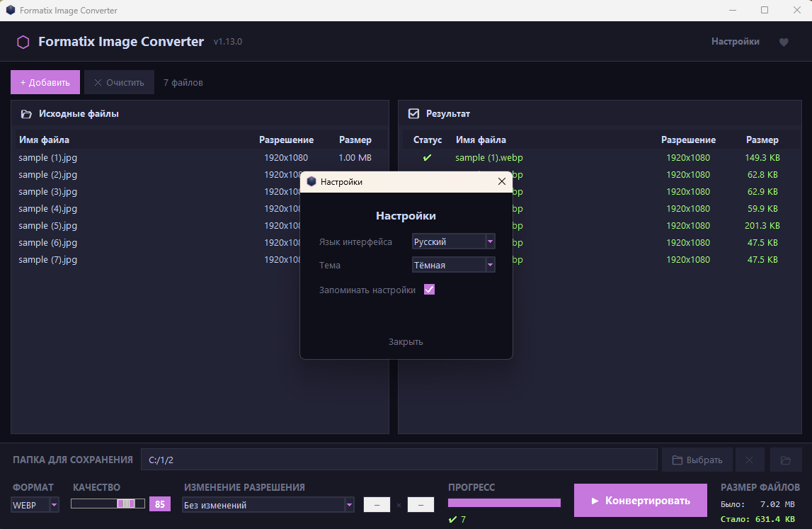Click result column header Размер
The width and height of the screenshot is (812, 529).
coord(762,140)
